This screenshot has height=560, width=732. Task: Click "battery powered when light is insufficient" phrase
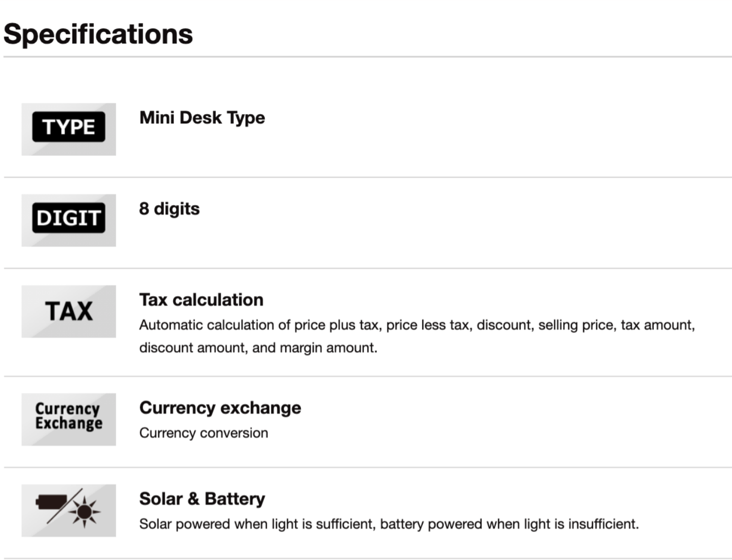click(x=509, y=524)
